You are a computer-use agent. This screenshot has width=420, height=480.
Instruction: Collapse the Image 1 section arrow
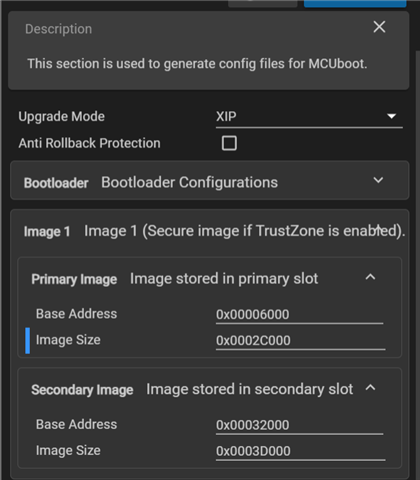tap(378, 229)
